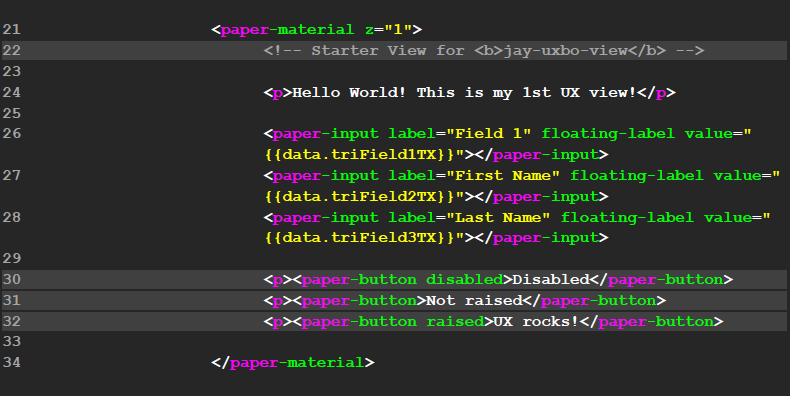Click the "Field 1" label value
The image size is (790, 396).
(x=489, y=134)
